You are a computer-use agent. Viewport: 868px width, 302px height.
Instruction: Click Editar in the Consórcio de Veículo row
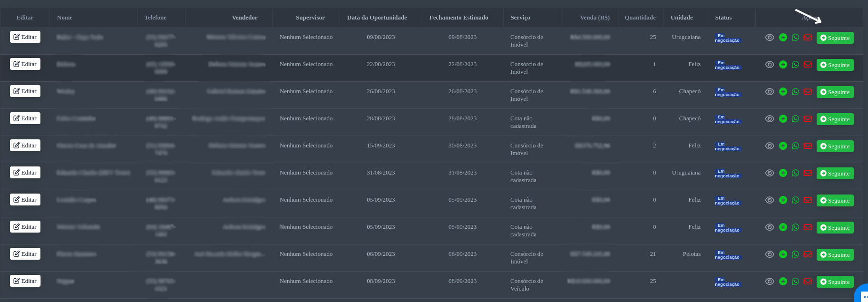pos(25,281)
